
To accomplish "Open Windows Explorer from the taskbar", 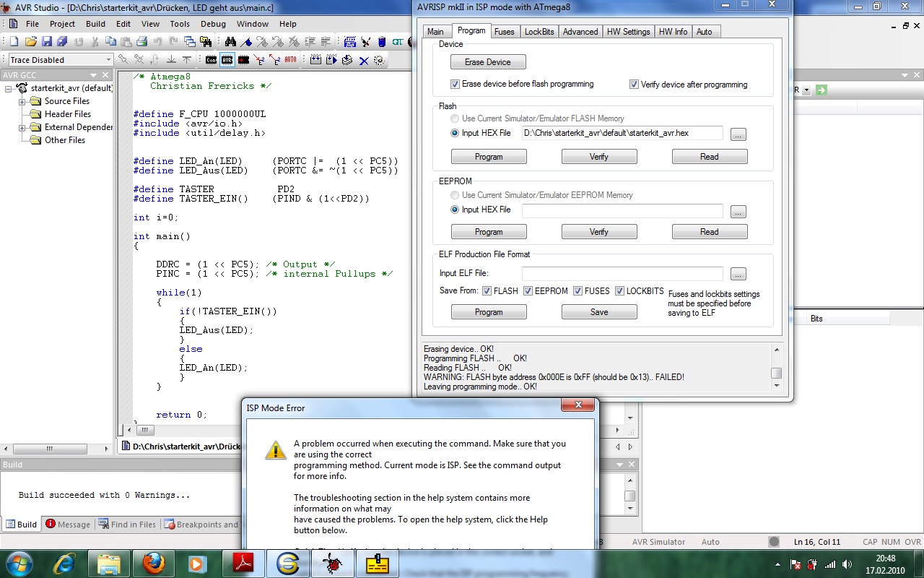I will coord(108,564).
